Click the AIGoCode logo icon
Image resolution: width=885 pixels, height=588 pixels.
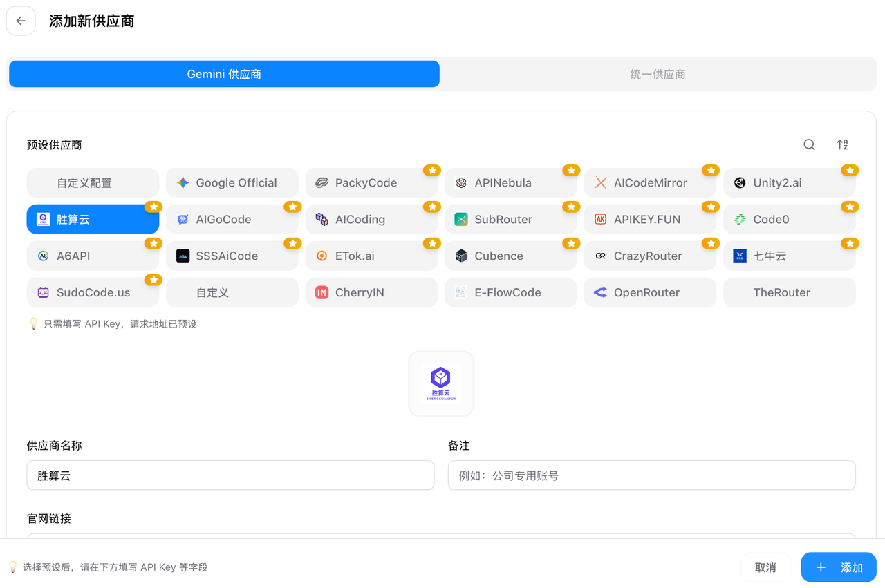pos(183,220)
